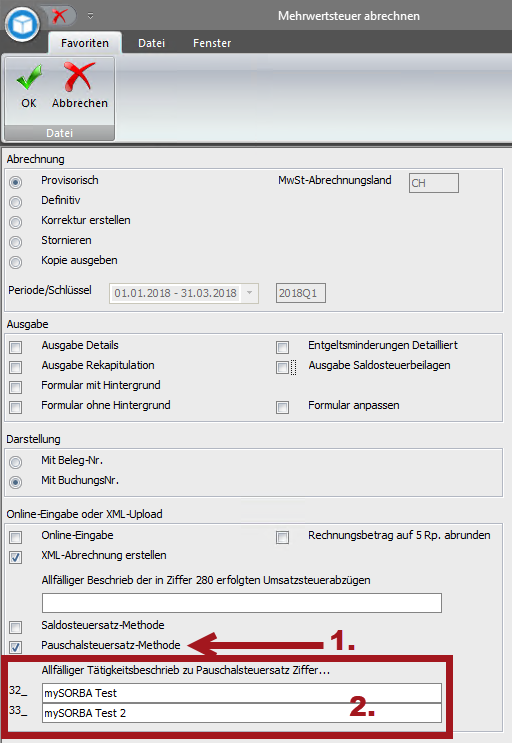Enable the Ausgabe Details checkbox

pyautogui.click(x=16, y=347)
